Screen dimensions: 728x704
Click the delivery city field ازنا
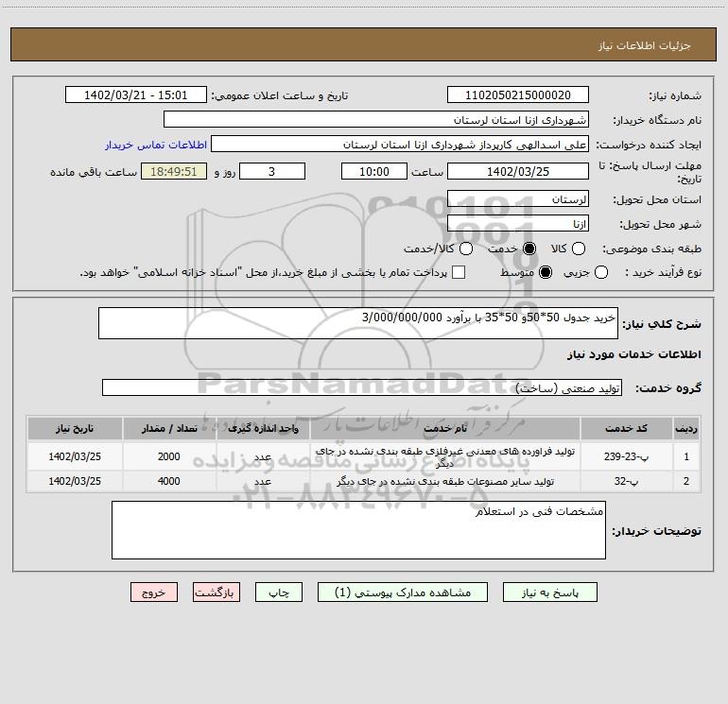point(518,224)
